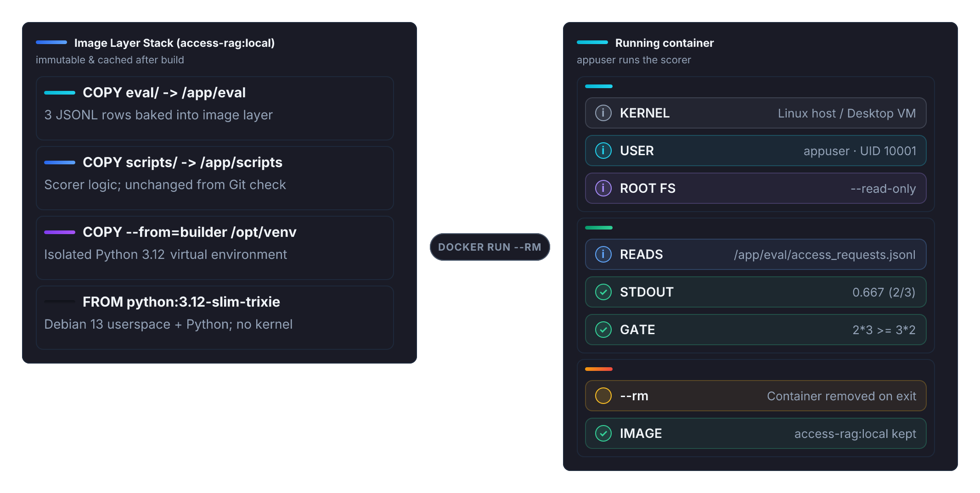The height and width of the screenshot is (493, 980).
Task: Select the COPY scripts/ -> /app/scripts layer title
Action: pyautogui.click(x=182, y=162)
